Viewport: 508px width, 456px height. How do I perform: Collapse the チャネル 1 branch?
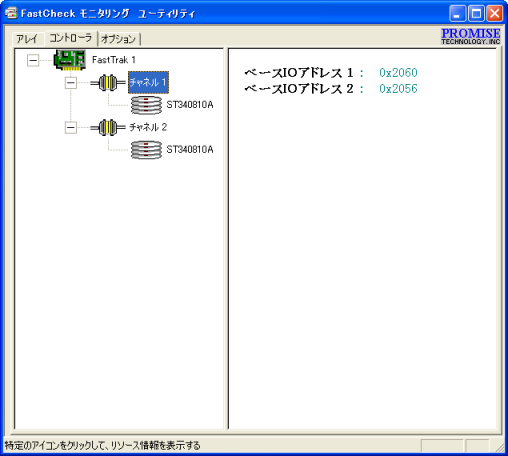tap(71, 83)
